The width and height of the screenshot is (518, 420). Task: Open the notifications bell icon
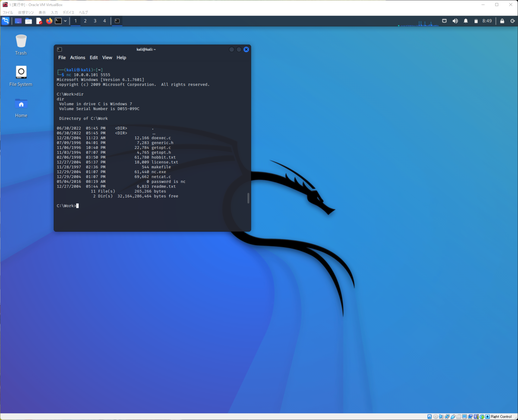466,21
